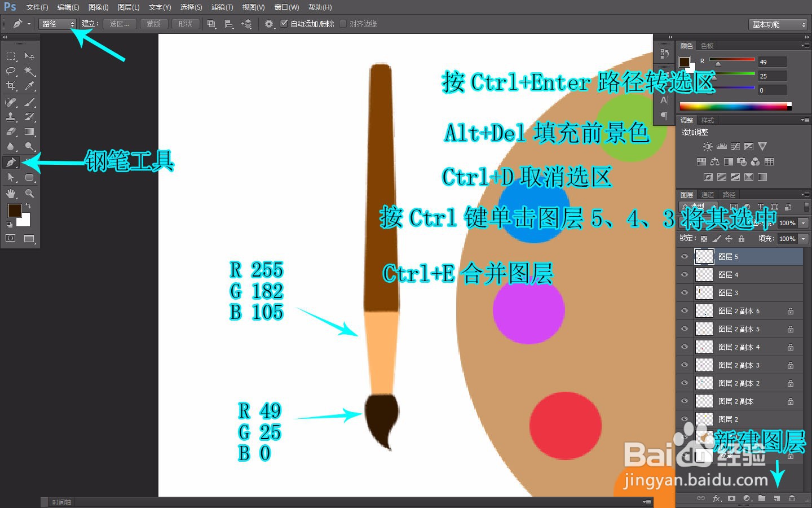812x508 pixels.
Task: Open the 图像(I) menu
Action: (x=99, y=7)
